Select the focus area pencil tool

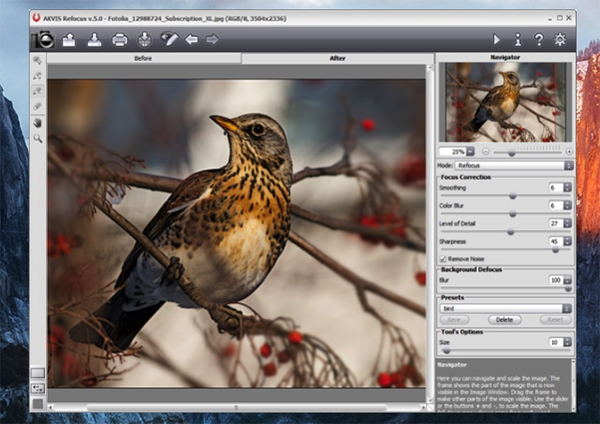(38, 76)
